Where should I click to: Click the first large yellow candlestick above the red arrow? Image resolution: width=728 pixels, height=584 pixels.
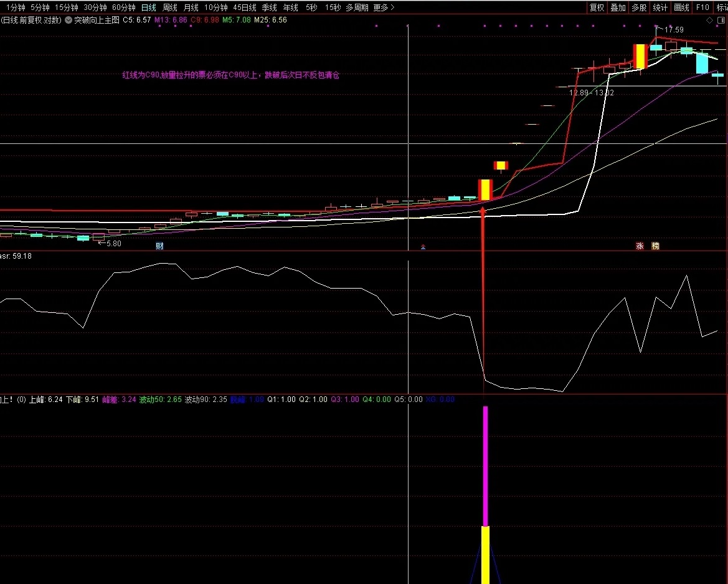point(485,190)
